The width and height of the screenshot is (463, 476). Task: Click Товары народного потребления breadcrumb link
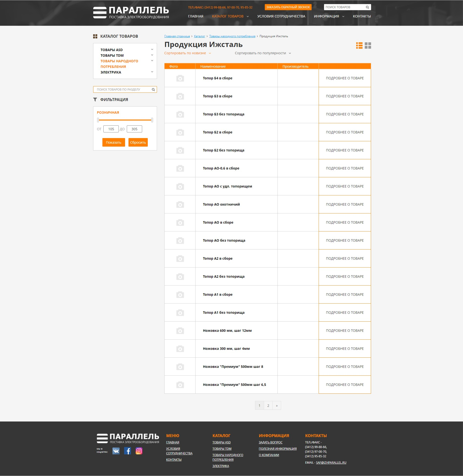(232, 36)
